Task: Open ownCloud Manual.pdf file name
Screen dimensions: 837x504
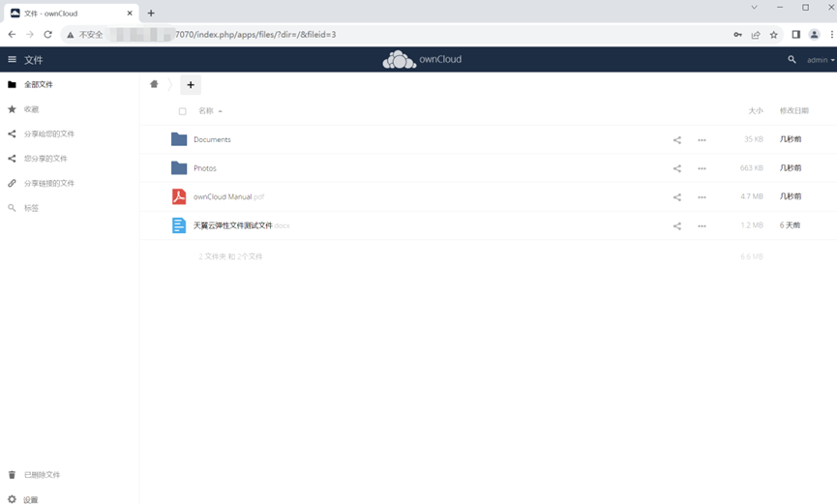Action: [x=228, y=196]
